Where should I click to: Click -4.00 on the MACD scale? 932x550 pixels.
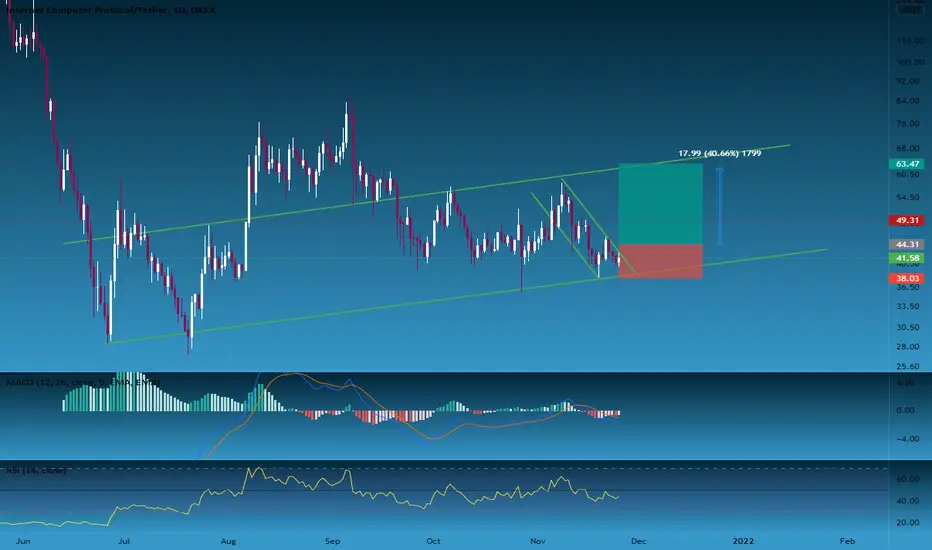point(910,439)
